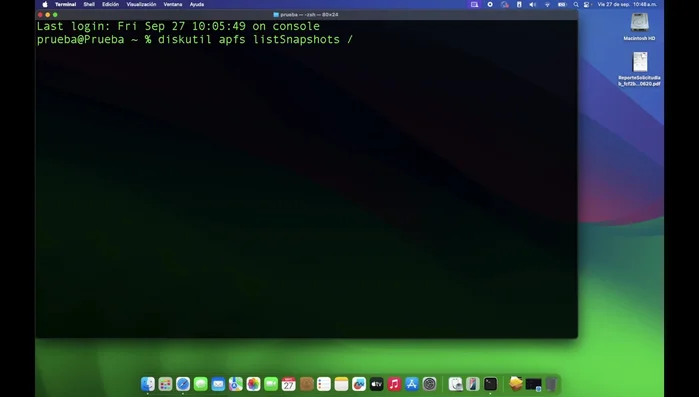Open the Shell menu
The height and width of the screenshot is (397, 699).
(x=89, y=4)
